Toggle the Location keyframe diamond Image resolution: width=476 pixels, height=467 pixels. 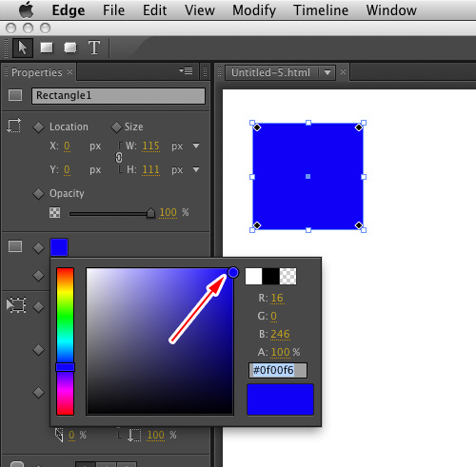[x=39, y=127]
